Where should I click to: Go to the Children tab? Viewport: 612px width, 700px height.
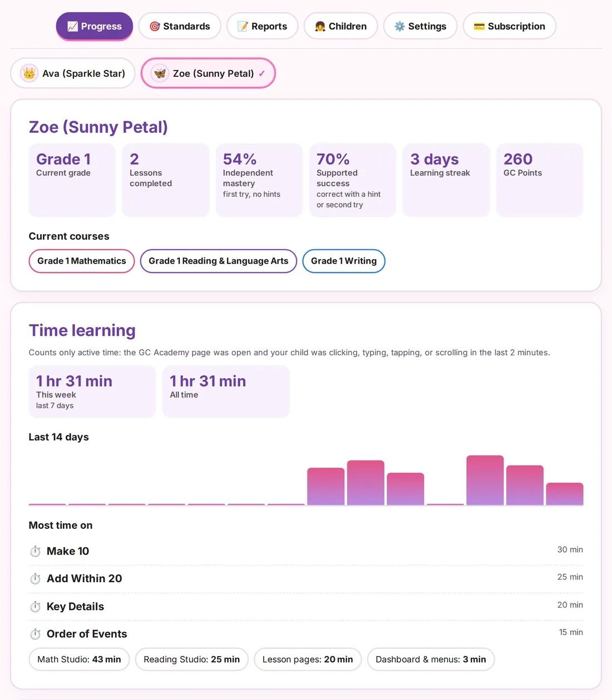[x=340, y=26]
